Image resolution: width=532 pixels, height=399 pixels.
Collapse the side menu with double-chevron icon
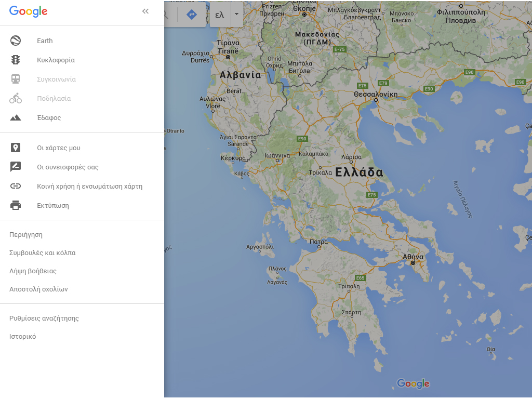(x=145, y=11)
